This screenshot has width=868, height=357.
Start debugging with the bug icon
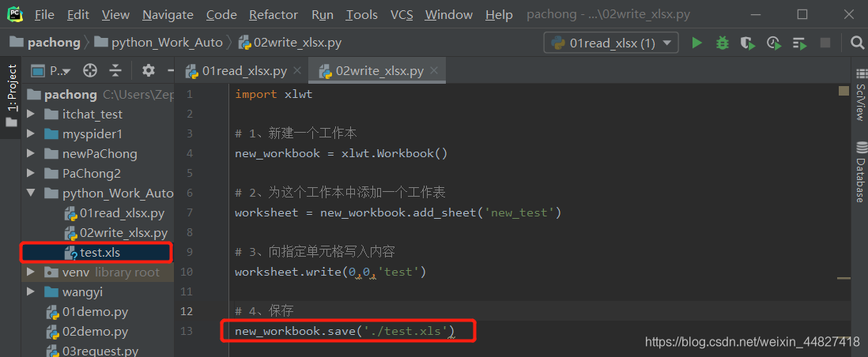coord(722,43)
